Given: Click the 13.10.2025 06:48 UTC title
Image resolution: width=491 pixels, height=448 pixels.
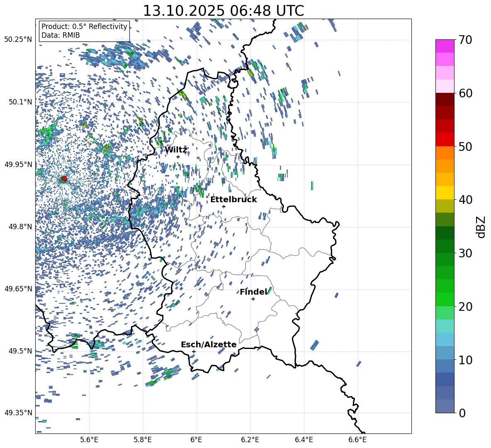Looking at the screenshot, I should [x=223, y=11].
